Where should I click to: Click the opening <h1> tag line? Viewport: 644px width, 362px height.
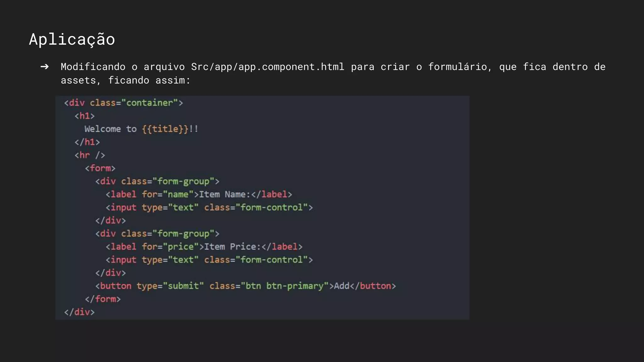[x=85, y=116]
